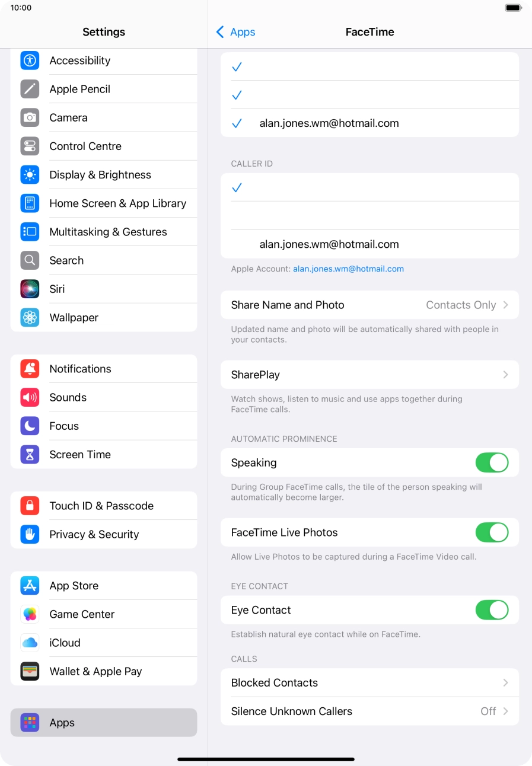Turn off FaceTime Live Photos
The height and width of the screenshot is (766, 532).
coord(492,532)
